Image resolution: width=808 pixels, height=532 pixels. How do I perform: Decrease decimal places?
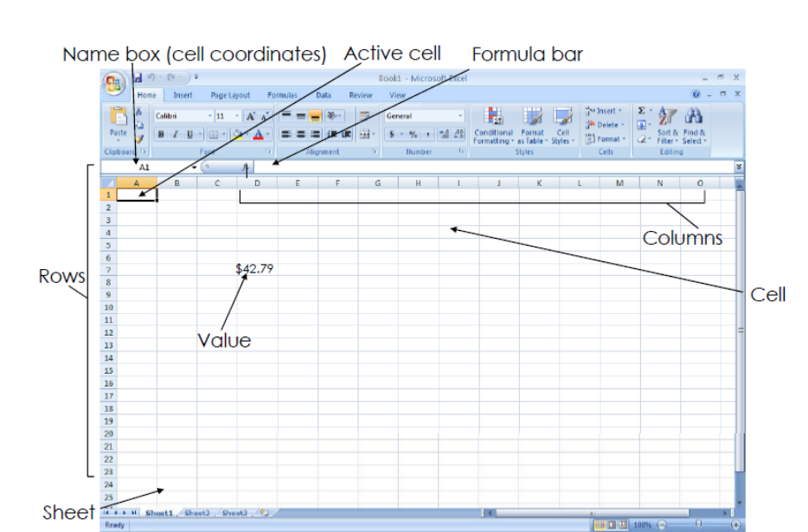pos(459,135)
